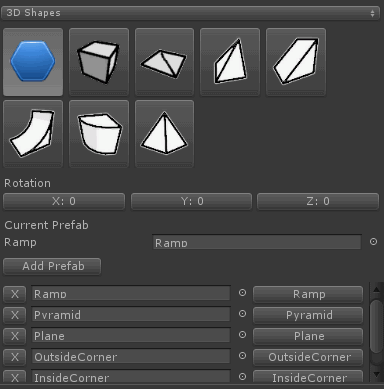Choose the cube shape thumbnail

click(99, 62)
